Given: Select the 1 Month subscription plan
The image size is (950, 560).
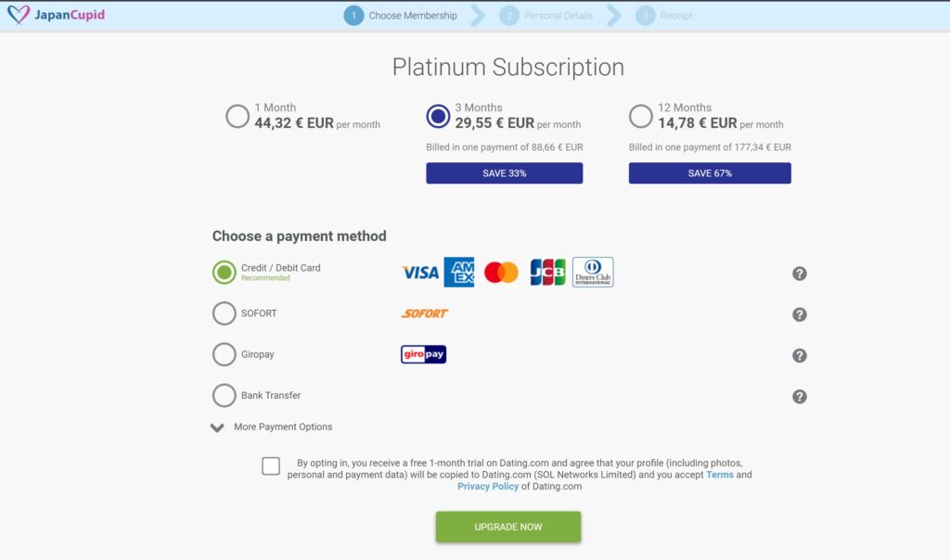Looking at the screenshot, I should point(237,117).
